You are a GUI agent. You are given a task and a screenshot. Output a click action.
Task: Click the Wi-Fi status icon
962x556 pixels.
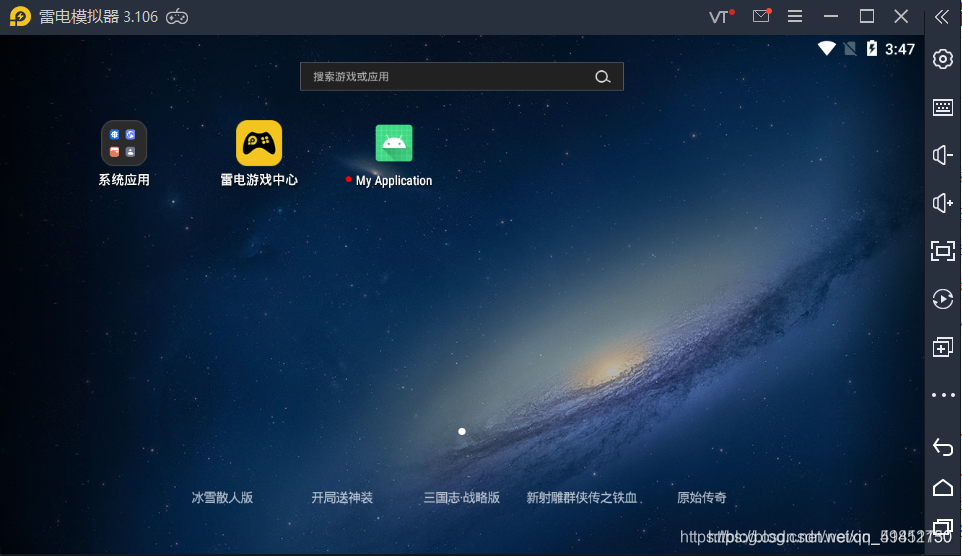826,48
